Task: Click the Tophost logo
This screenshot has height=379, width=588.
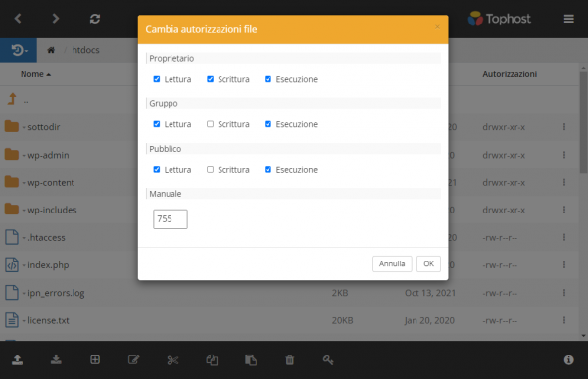Action: (500, 19)
